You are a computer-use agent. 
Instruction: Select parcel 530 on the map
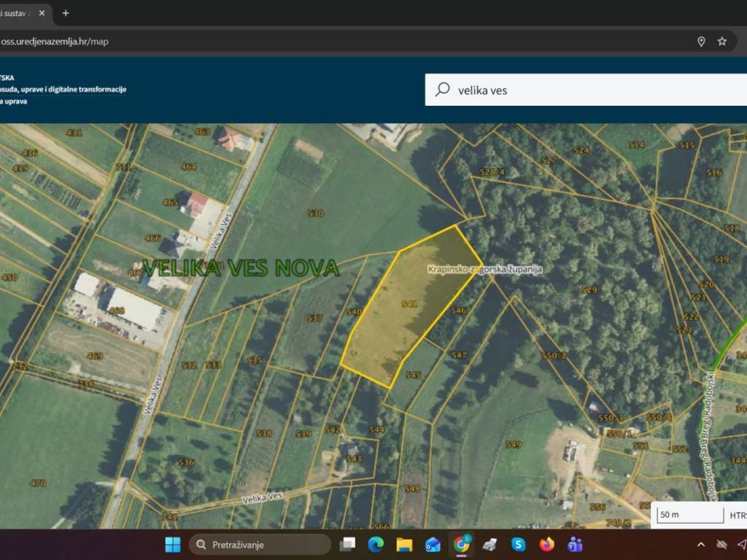pos(315,214)
